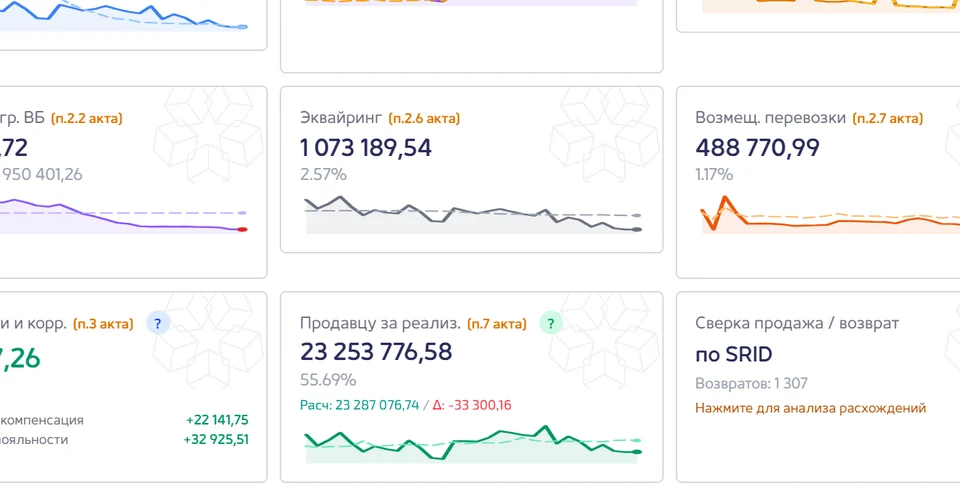Click the 1.17% percentage text
960x495 pixels.
pyautogui.click(x=714, y=175)
